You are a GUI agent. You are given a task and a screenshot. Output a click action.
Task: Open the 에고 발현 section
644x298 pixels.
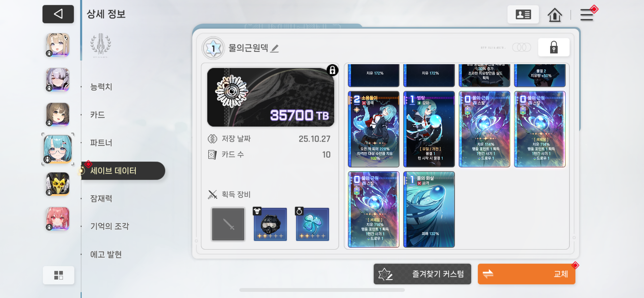[x=106, y=254]
